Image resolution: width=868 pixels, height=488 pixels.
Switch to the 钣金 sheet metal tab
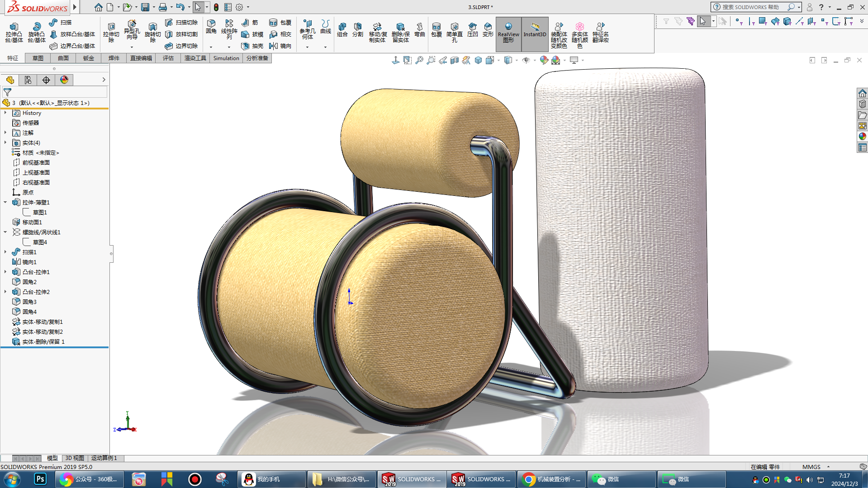coord(89,58)
